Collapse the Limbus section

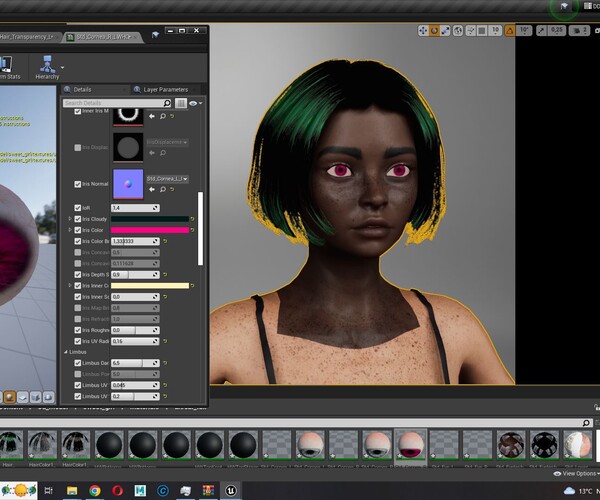(x=66, y=352)
